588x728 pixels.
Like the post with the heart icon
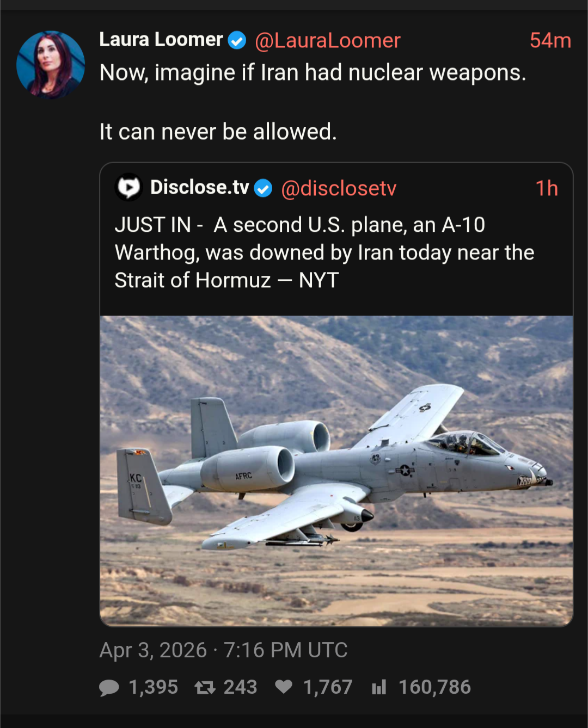284,687
